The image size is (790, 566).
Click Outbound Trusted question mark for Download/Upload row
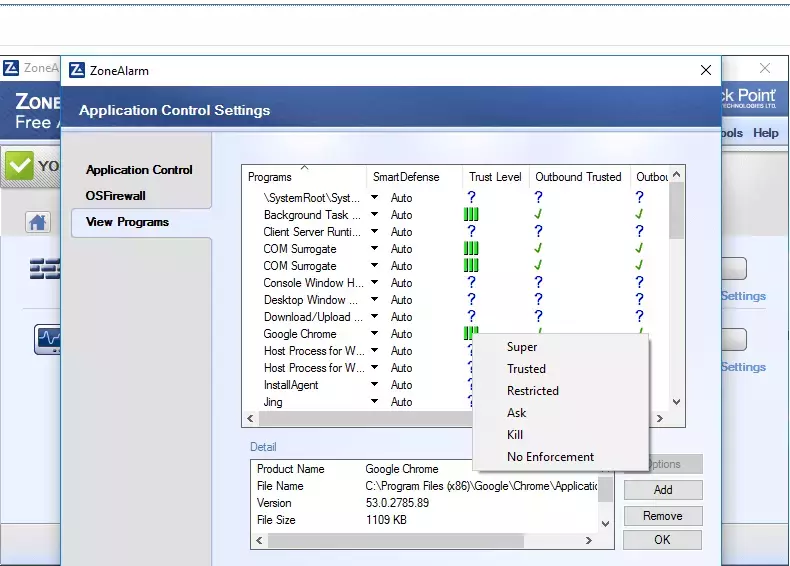point(538,317)
